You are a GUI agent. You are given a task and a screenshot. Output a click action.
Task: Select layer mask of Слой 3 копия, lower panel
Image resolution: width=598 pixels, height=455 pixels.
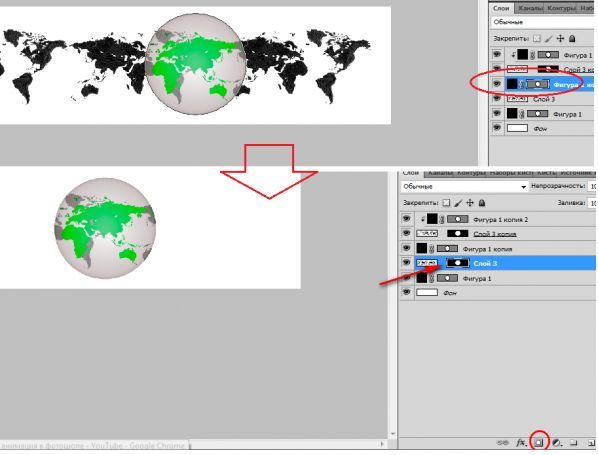point(457,233)
